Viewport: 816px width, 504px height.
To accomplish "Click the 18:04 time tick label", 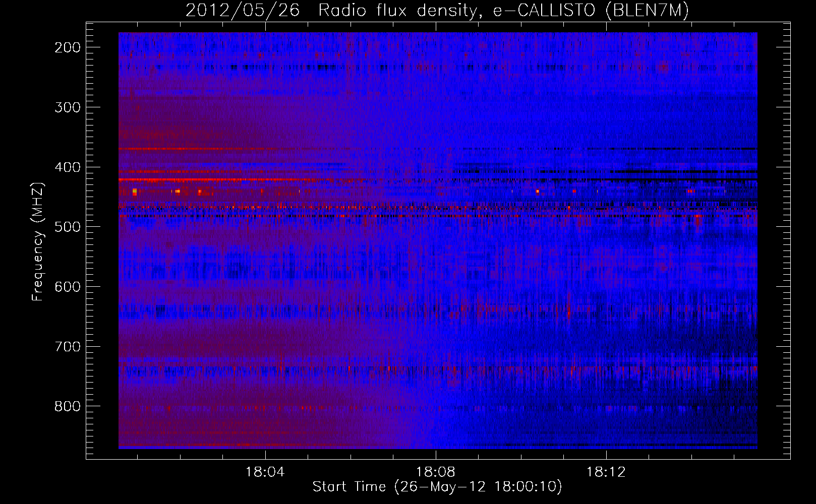I will tap(265, 472).
